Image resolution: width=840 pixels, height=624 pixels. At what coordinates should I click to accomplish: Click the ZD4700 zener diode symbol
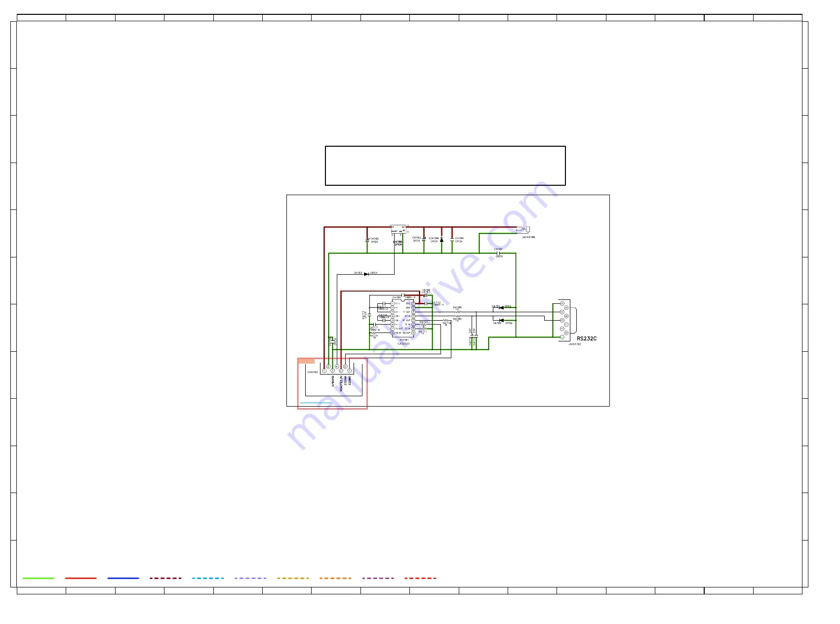point(441,240)
